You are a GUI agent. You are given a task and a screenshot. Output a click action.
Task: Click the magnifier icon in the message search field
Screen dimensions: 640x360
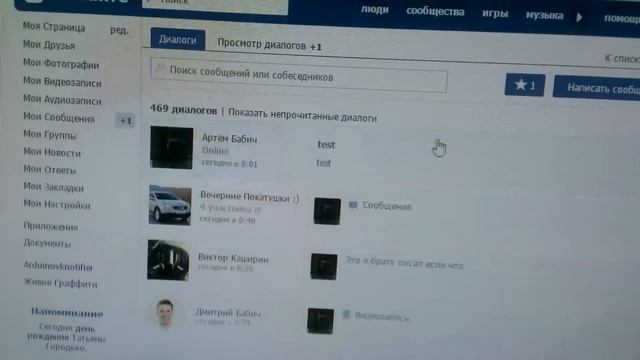pyautogui.click(x=160, y=68)
